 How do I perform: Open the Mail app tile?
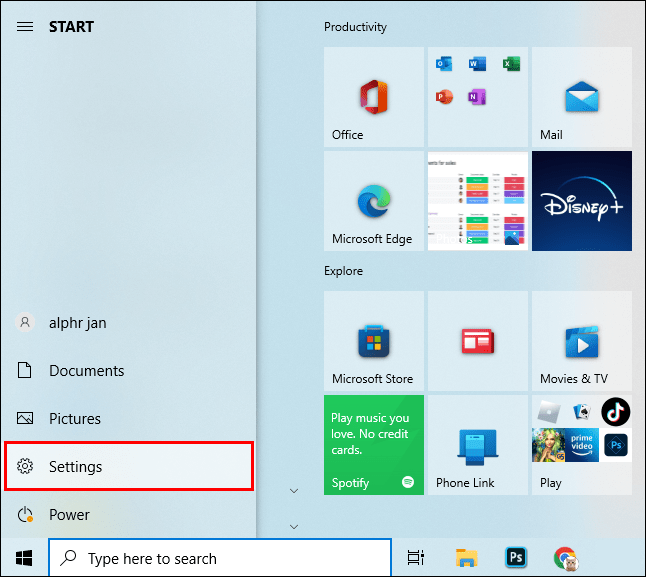[582, 97]
